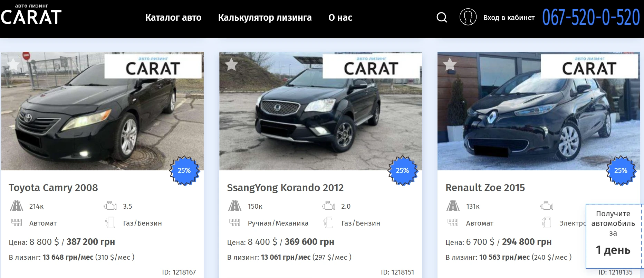Click the leasing rate 10 563 грн/мес
This screenshot has height=278, width=644.
[504, 257]
